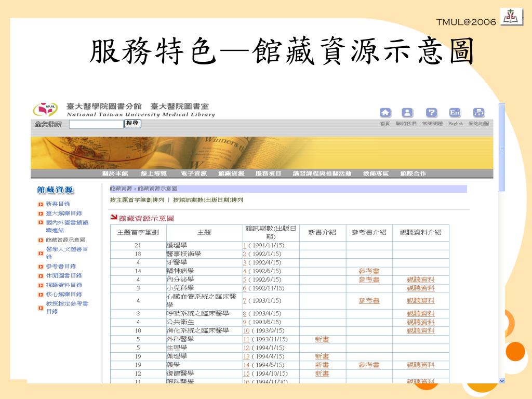Open the 館藏資源示意圖 sidebar link
Screen dimensions: 532x399
65,240
